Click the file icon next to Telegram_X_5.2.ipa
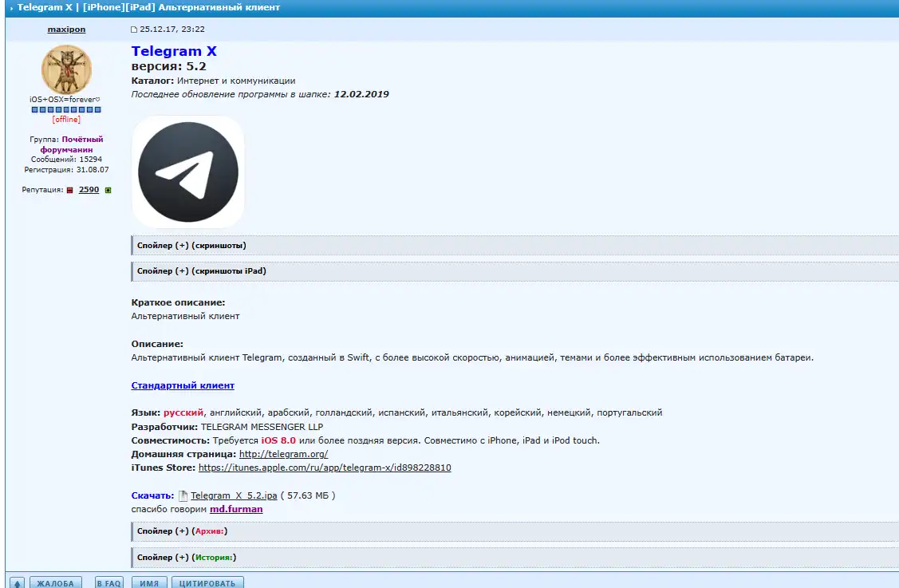This screenshot has height=588, width=899. 183,495
